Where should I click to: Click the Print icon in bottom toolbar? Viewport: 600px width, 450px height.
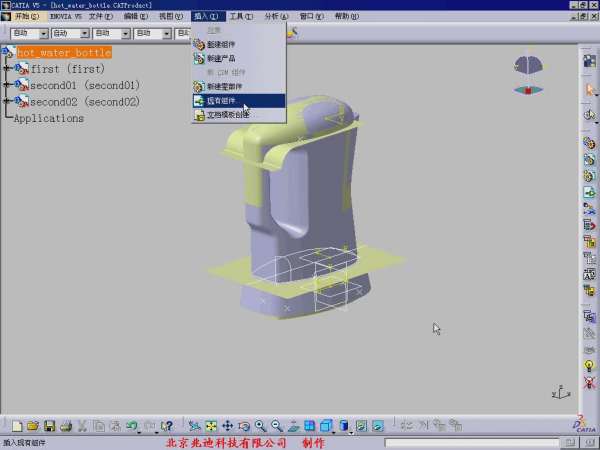coord(65,426)
